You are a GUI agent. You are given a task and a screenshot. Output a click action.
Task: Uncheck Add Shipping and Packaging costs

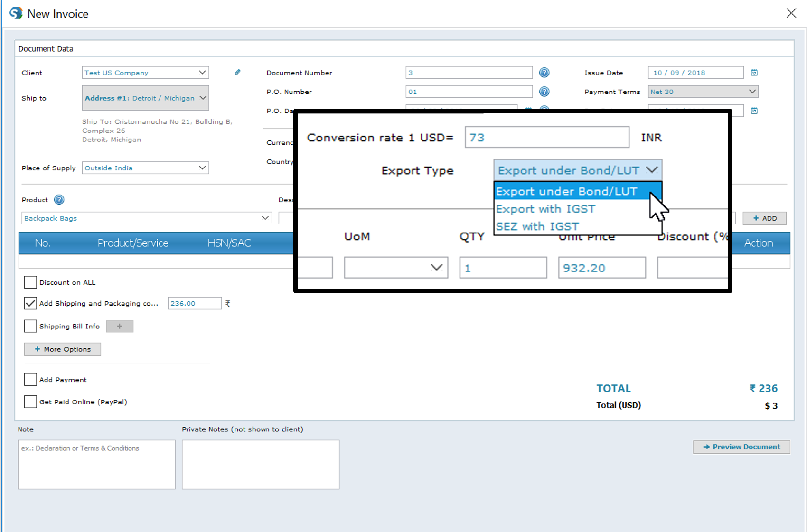click(x=30, y=303)
